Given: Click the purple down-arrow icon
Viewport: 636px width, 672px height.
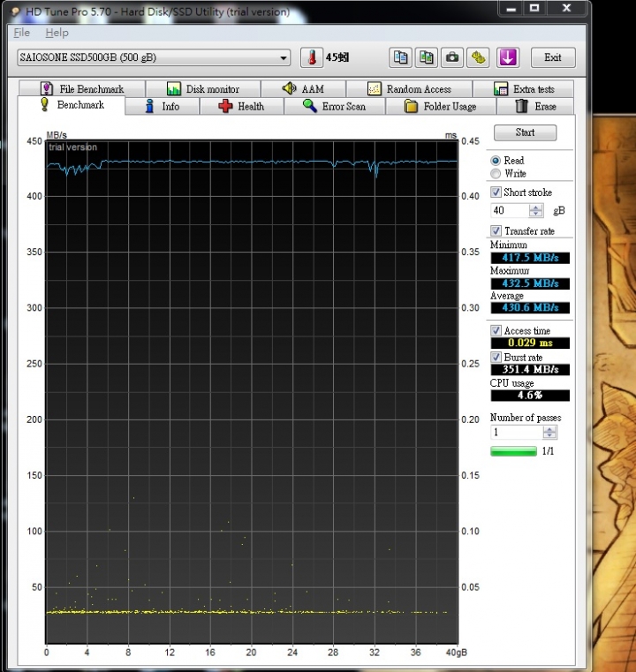Looking at the screenshot, I should [x=508, y=57].
